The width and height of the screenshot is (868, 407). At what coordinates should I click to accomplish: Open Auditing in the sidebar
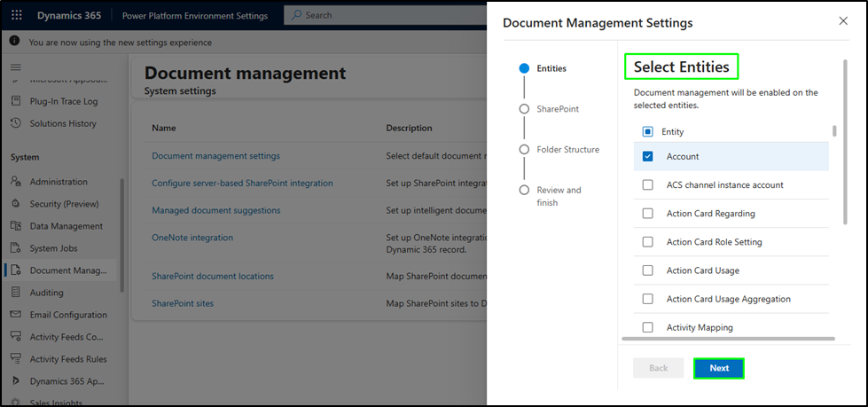pos(46,293)
